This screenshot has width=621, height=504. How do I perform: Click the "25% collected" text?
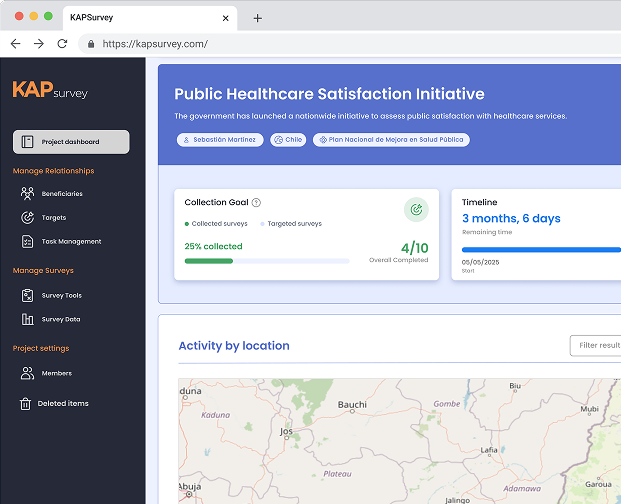point(213,246)
